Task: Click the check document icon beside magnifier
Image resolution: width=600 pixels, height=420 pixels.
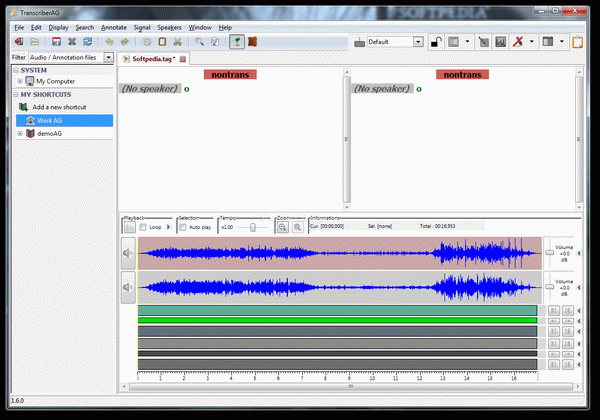Action: (215, 42)
